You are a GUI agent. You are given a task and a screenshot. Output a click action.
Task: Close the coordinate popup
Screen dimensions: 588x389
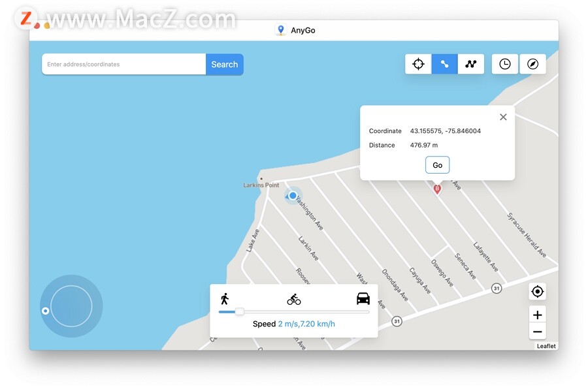[503, 117]
